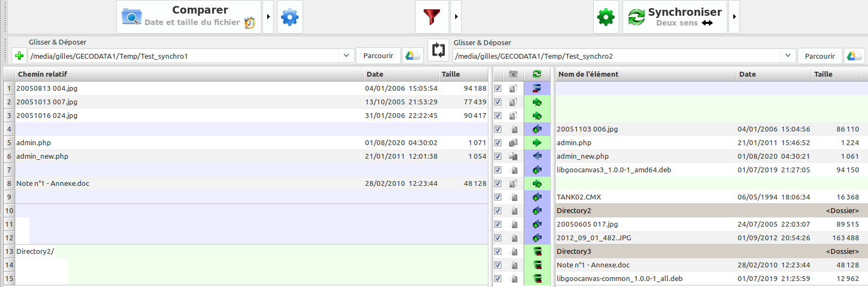Open comparison settings with the blue gear

click(290, 17)
